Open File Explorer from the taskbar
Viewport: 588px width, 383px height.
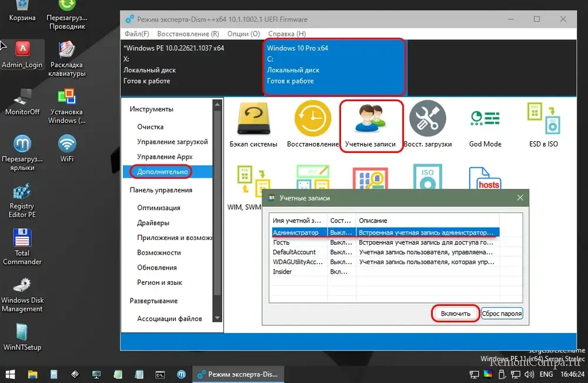(32, 374)
